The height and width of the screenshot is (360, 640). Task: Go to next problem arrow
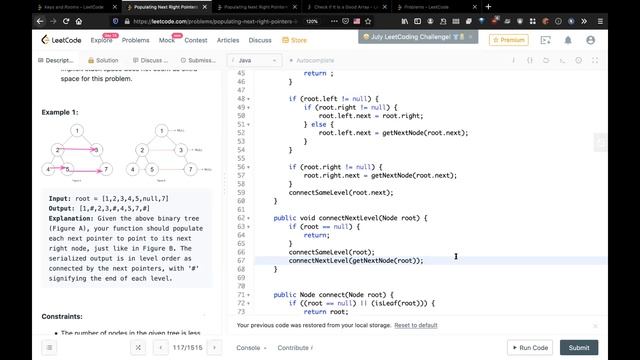214,347
